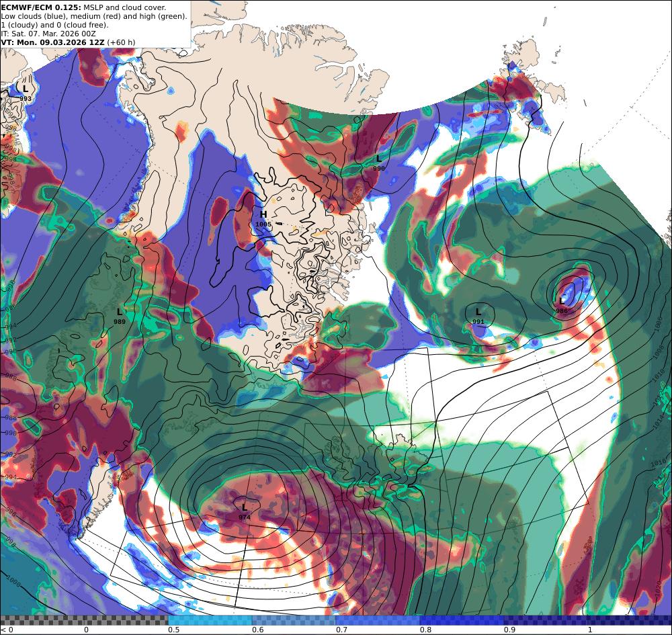
Task: Click the low center L marked 986
Action: pos(562,301)
